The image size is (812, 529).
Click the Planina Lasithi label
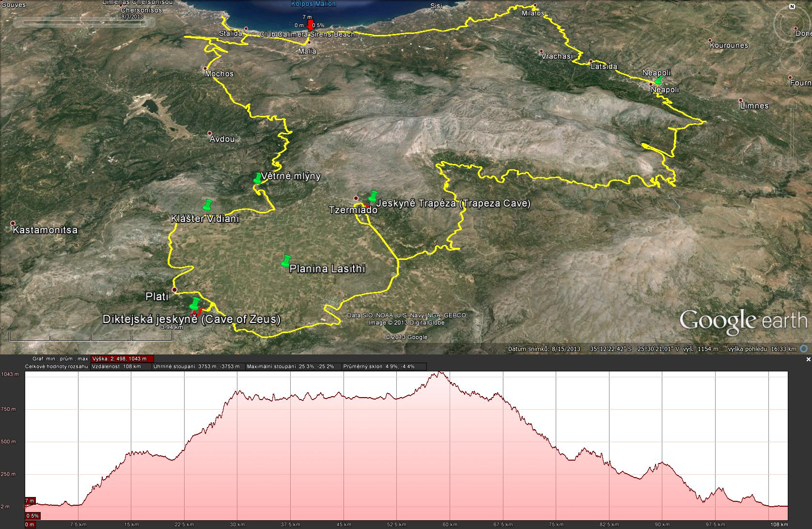click(x=327, y=269)
